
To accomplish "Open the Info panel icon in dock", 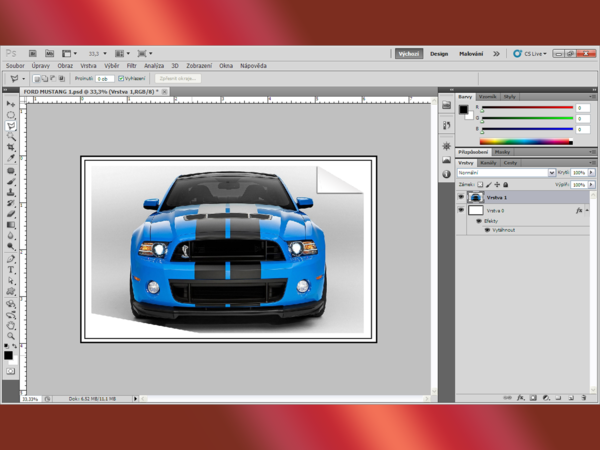I will pos(447,174).
